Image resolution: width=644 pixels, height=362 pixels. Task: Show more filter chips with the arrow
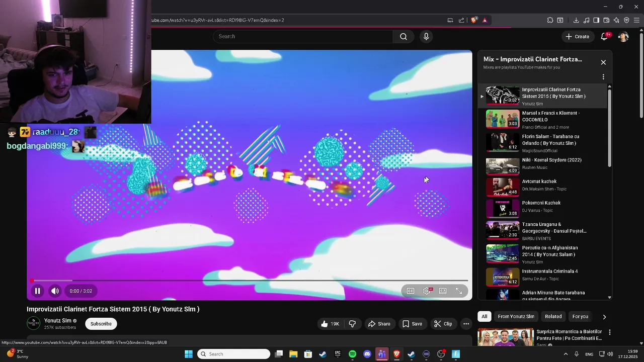[604, 317]
